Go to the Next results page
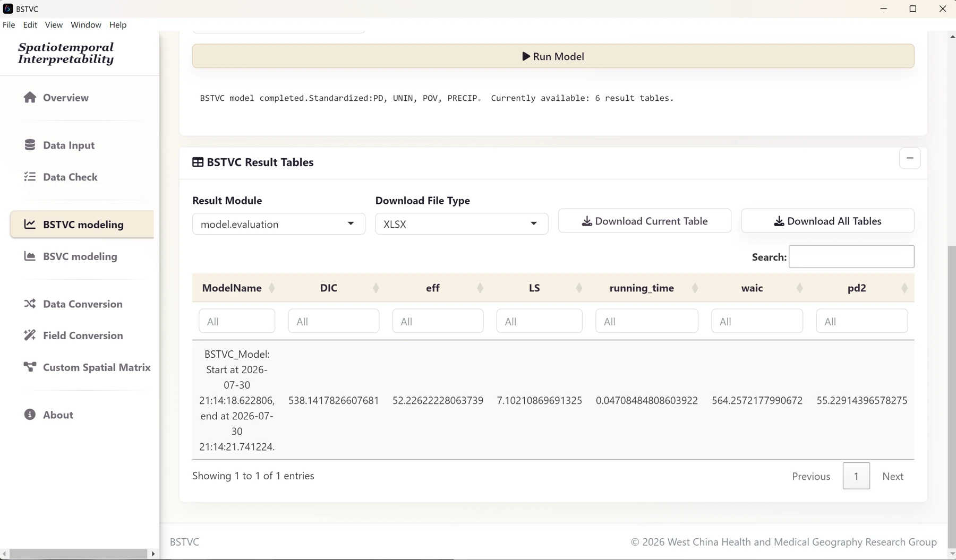 click(893, 476)
